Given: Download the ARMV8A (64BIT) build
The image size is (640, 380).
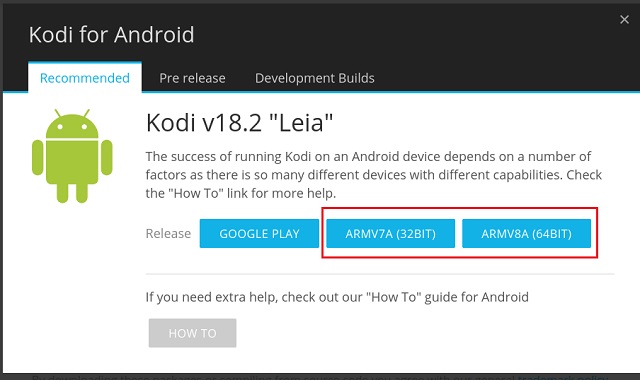Looking at the screenshot, I should click(x=527, y=233).
